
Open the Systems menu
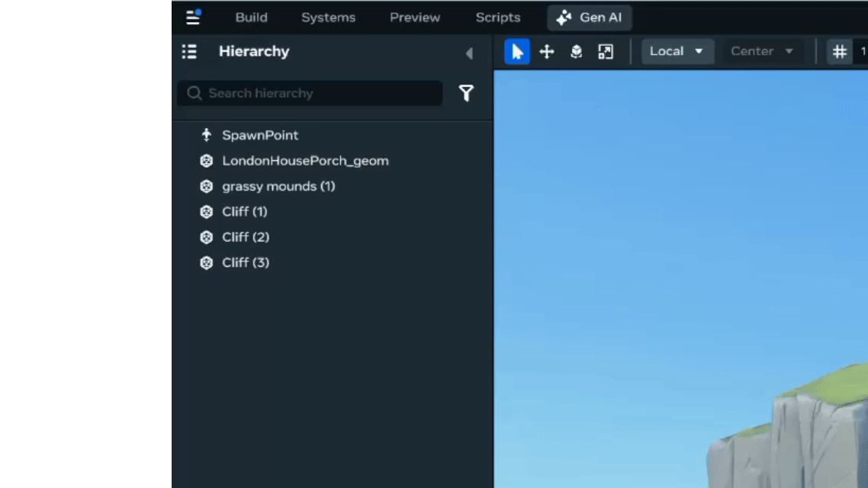pyautogui.click(x=328, y=18)
